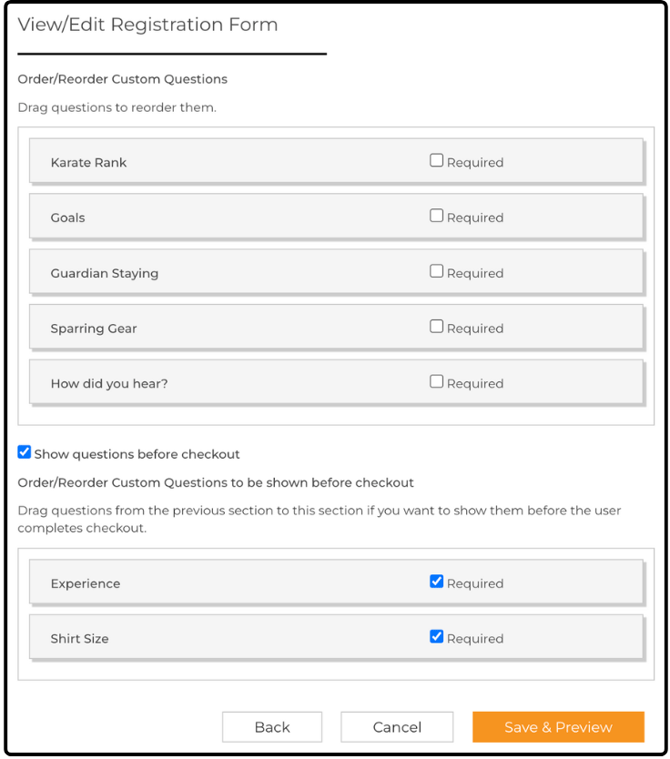Image resolution: width=670 pixels, height=759 pixels.
Task: Select the Sparring Gear question row
Action: [x=336, y=327]
